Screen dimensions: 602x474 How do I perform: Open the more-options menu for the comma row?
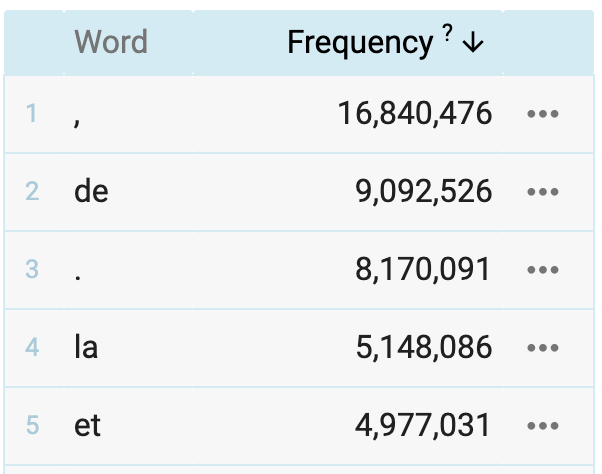(x=542, y=114)
